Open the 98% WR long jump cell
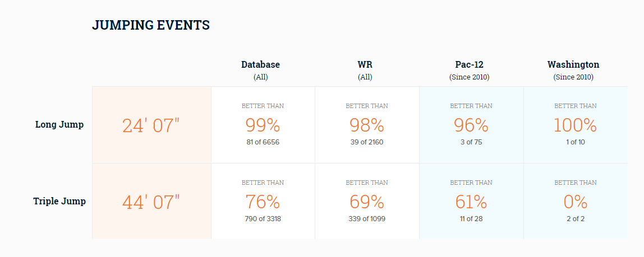 coord(367,125)
